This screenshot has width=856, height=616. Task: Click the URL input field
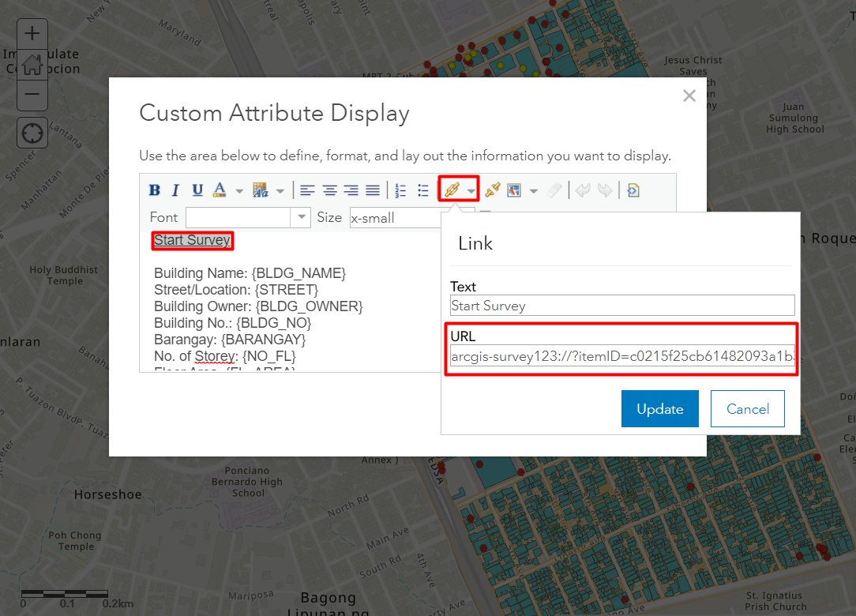tap(622, 356)
